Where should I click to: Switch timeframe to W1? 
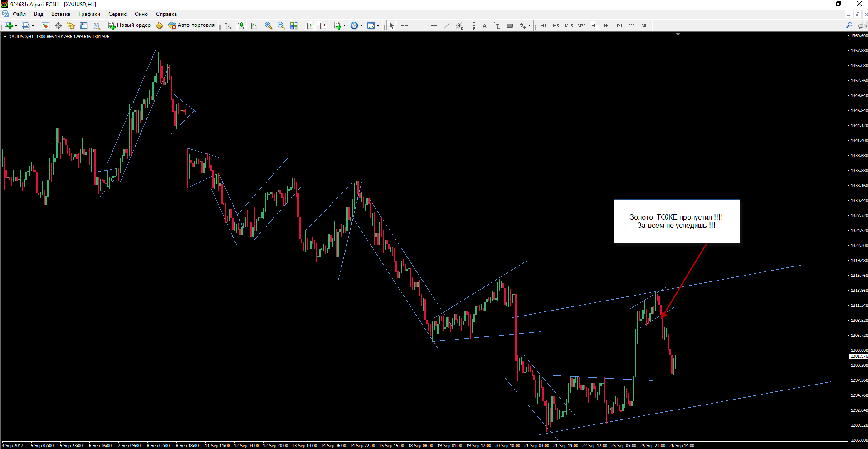(632, 25)
